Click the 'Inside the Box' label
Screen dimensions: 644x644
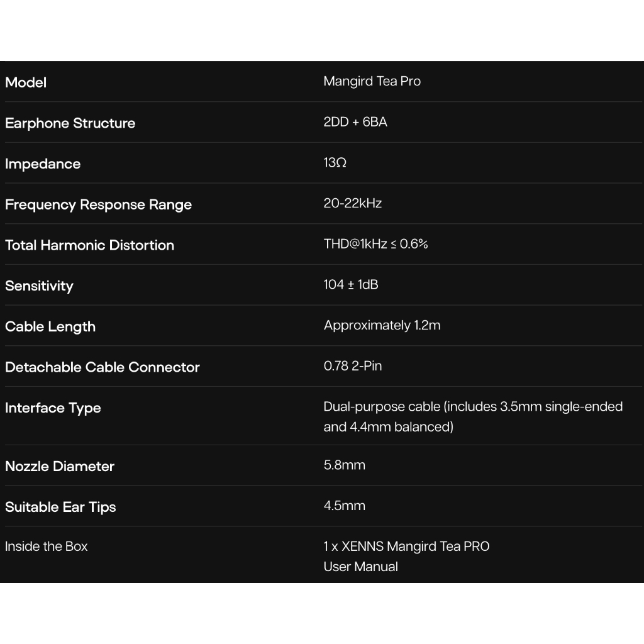coord(47,547)
